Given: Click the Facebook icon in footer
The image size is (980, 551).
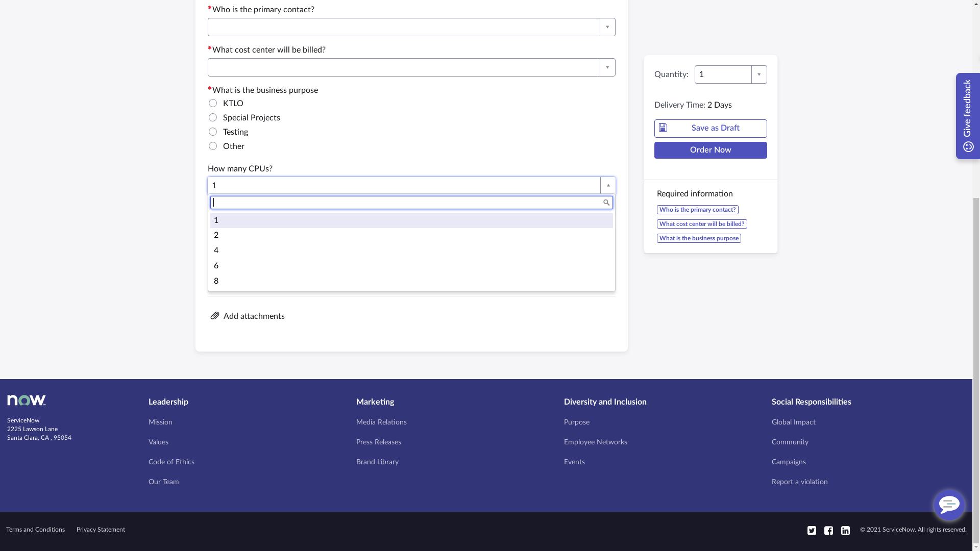Looking at the screenshot, I should (x=828, y=530).
